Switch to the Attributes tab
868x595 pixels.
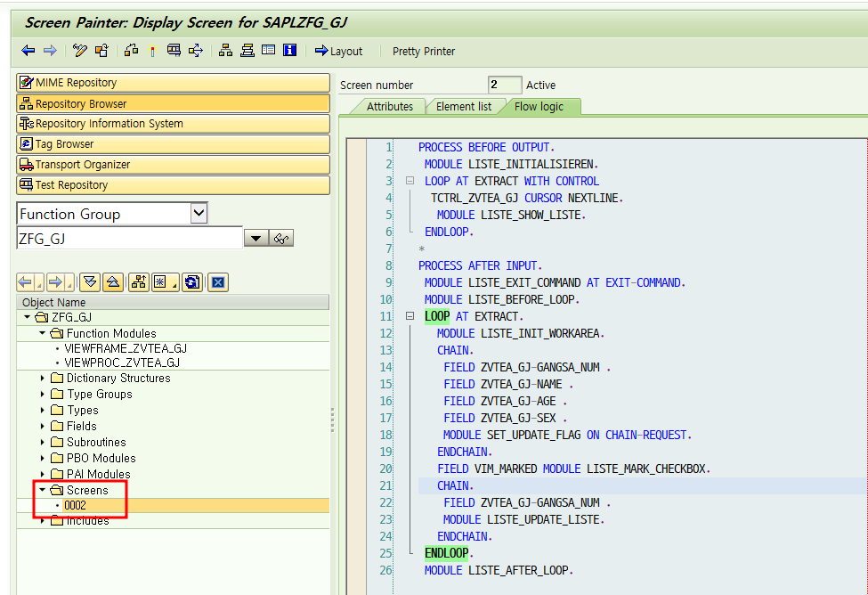point(393,105)
